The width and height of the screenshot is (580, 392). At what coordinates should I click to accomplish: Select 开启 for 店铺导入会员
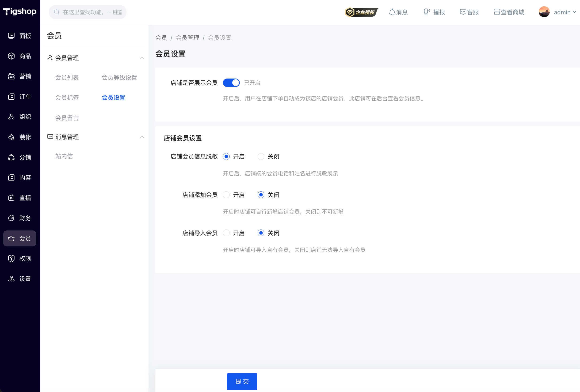[x=226, y=233]
